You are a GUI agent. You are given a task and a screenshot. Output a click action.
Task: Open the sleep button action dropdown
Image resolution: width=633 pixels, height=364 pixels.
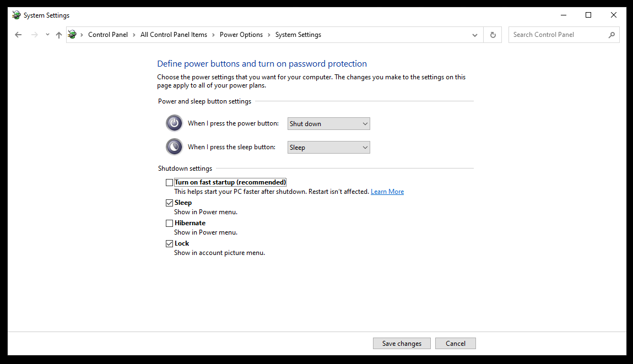coord(328,147)
